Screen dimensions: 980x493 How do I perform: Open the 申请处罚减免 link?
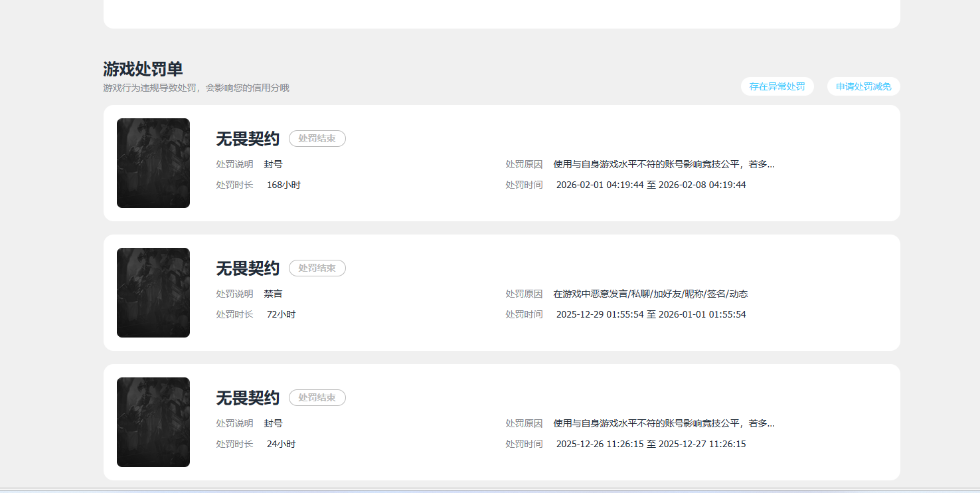point(863,86)
